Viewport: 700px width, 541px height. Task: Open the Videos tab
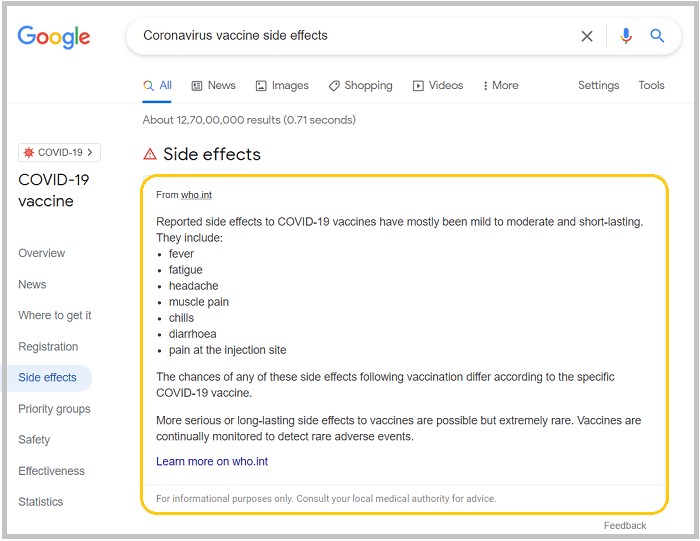(x=438, y=86)
